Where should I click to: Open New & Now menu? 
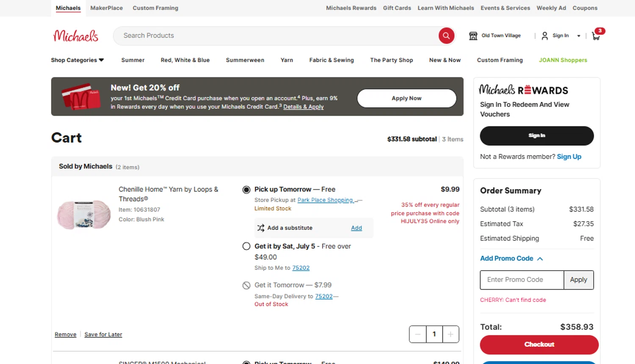pos(445,60)
